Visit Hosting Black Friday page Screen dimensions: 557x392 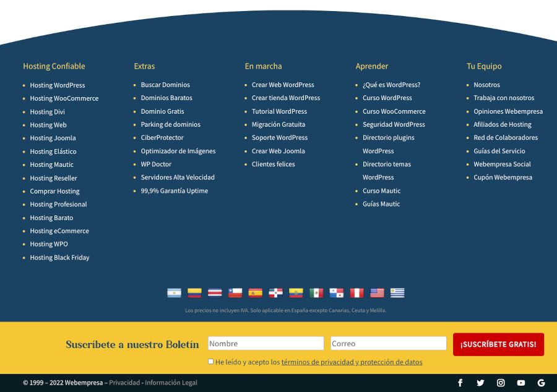coord(59,258)
